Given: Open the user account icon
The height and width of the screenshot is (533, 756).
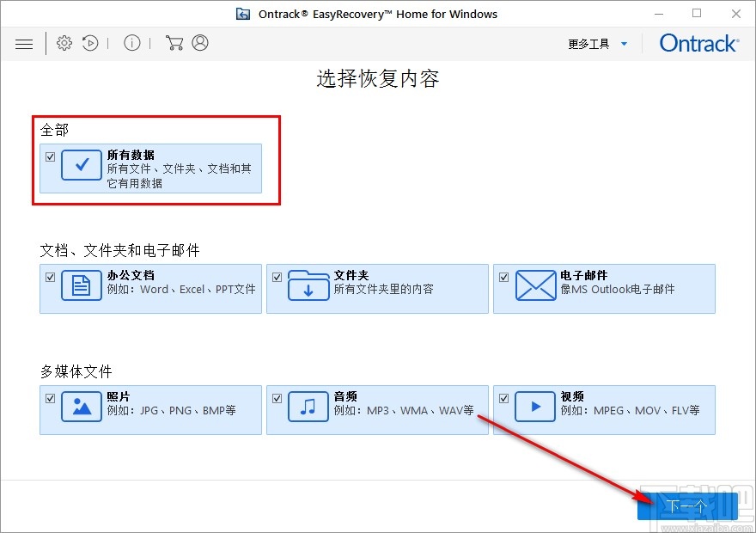Looking at the screenshot, I should (x=199, y=42).
